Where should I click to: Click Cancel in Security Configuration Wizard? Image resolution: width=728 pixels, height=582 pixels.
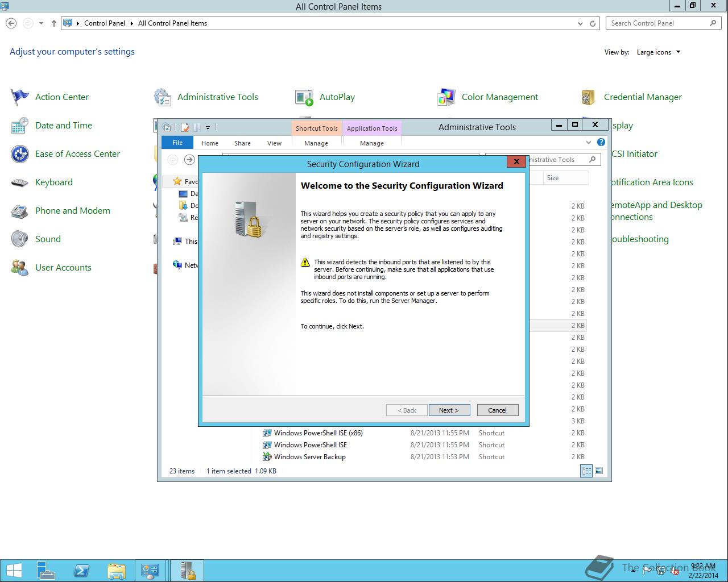point(497,410)
